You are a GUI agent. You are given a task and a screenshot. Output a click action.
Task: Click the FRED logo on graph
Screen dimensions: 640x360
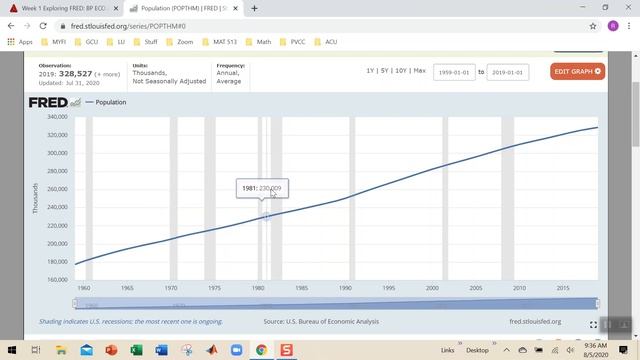click(x=54, y=102)
